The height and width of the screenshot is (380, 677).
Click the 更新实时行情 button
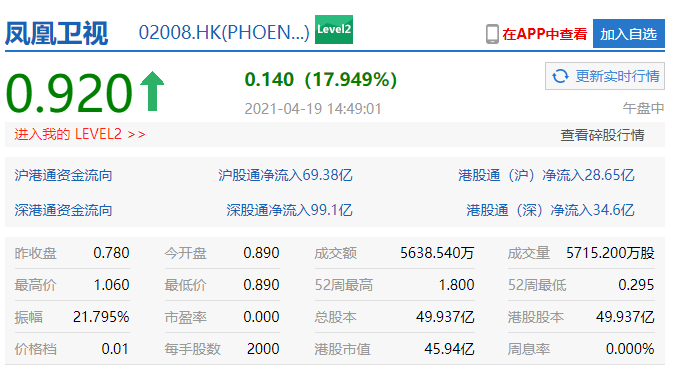605,76
